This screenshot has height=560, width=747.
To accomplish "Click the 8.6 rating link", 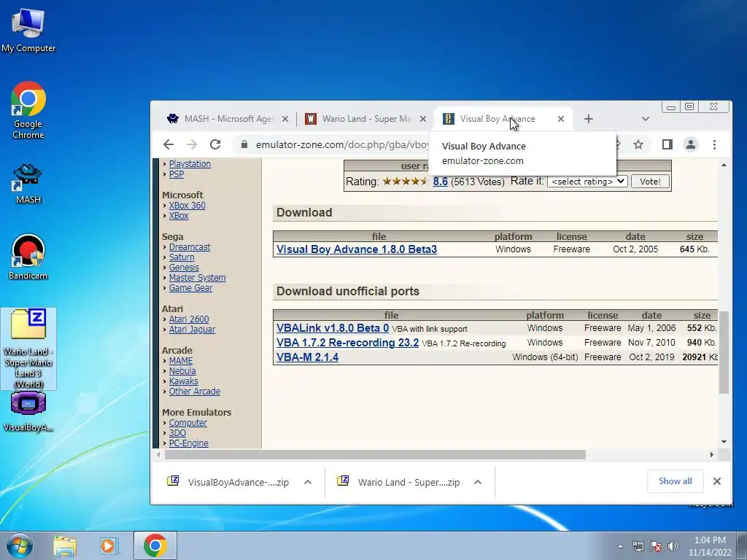I will (440, 182).
